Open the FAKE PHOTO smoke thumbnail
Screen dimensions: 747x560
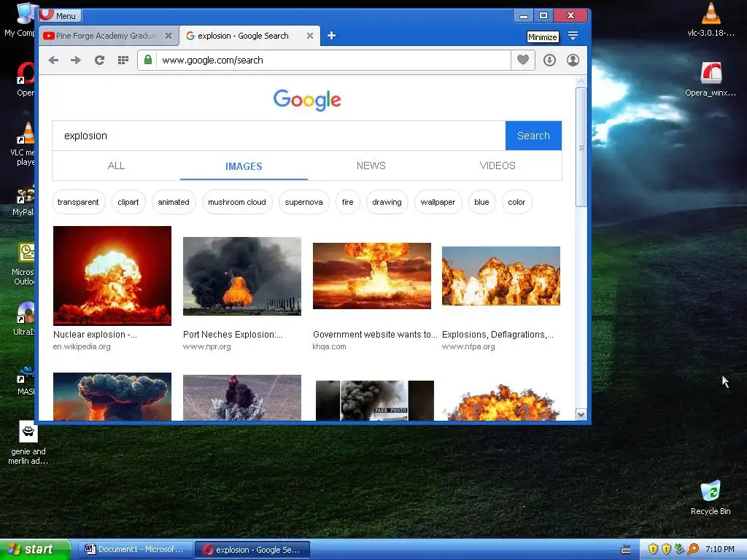[375, 400]
